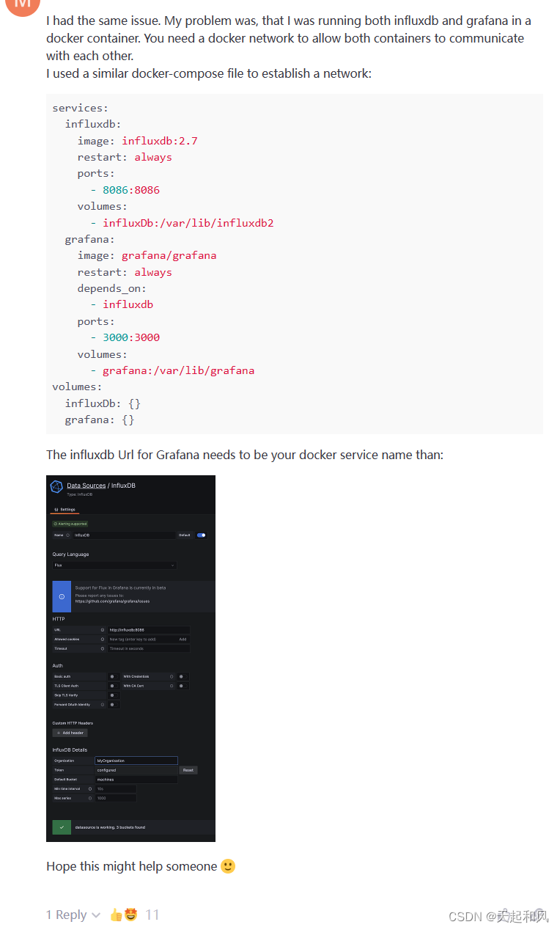Click the info icon beside Allowed cookies
Viewport: 560px width, 930px height.
[103, 640]
